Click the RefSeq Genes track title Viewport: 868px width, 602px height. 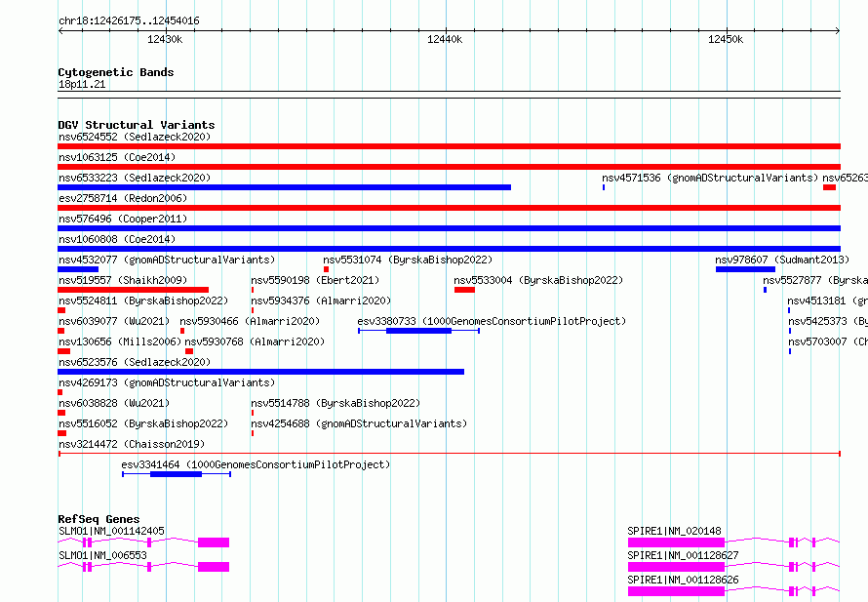pyautogui.click(x=99, y=519)
